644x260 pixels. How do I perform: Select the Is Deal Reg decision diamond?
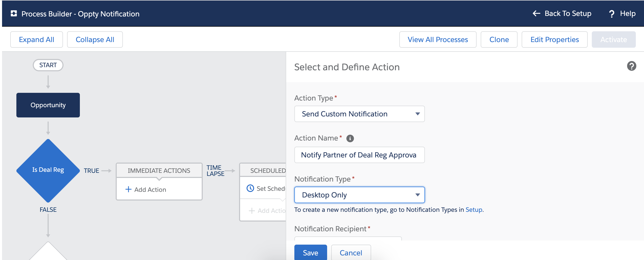click(48, 169)
